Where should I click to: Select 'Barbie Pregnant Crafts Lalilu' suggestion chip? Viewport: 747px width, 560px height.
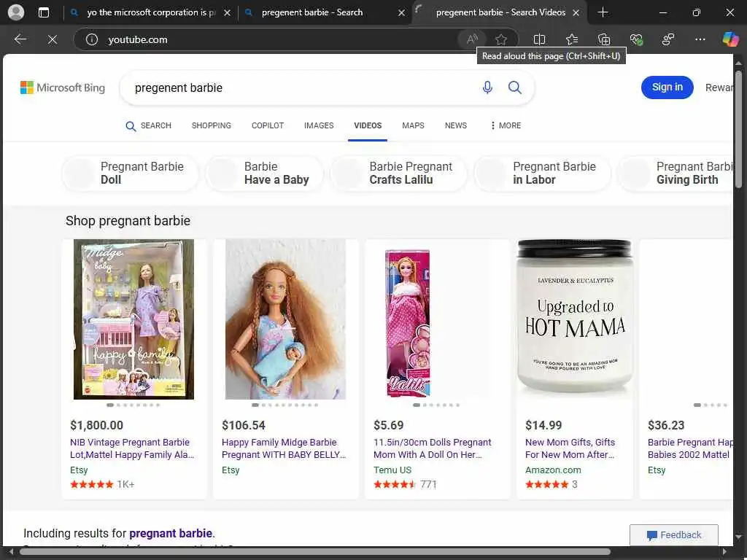click(399, 174)
